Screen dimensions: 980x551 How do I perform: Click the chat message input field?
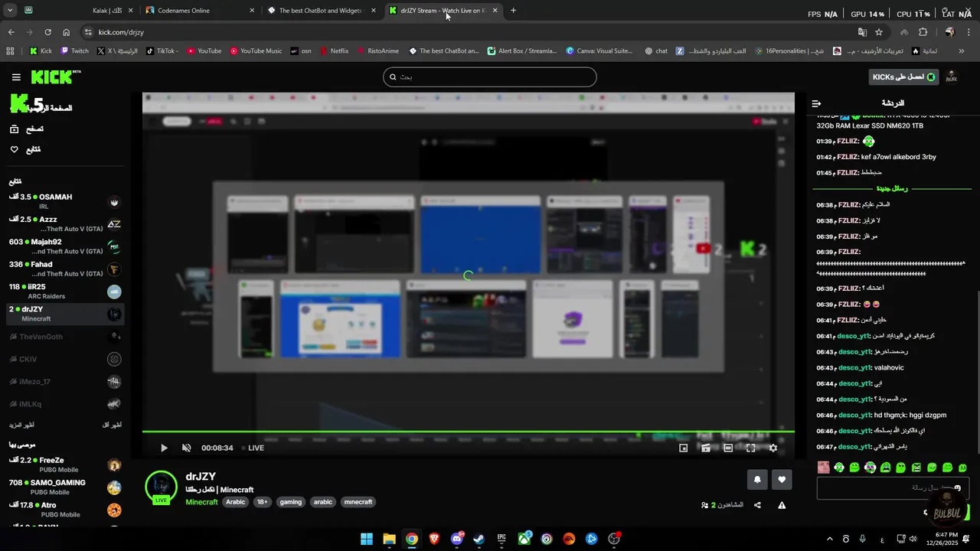[893, 488]
